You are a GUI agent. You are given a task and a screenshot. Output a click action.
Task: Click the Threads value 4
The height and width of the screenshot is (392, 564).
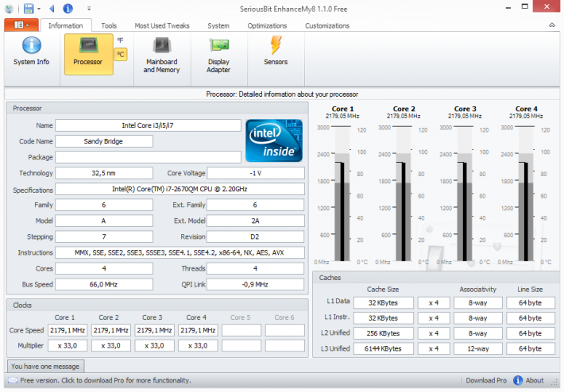(x=255, y=268)
